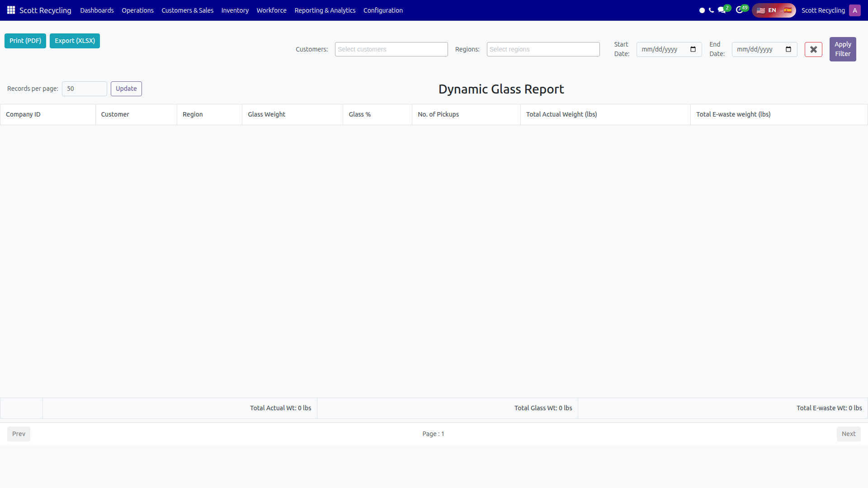The image size is (868, 488).
Task: Open the Operations menu
Action: tap(137, 10)
